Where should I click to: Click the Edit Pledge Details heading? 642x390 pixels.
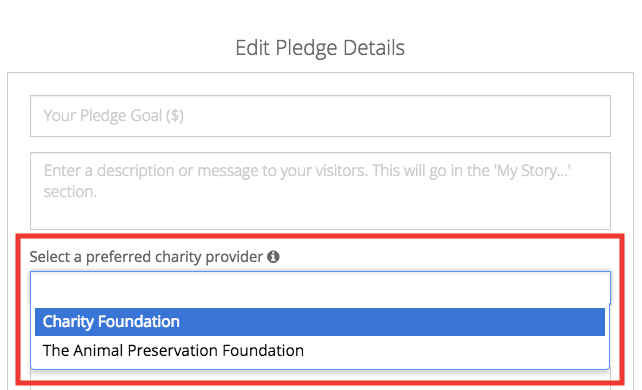point(320,47)
